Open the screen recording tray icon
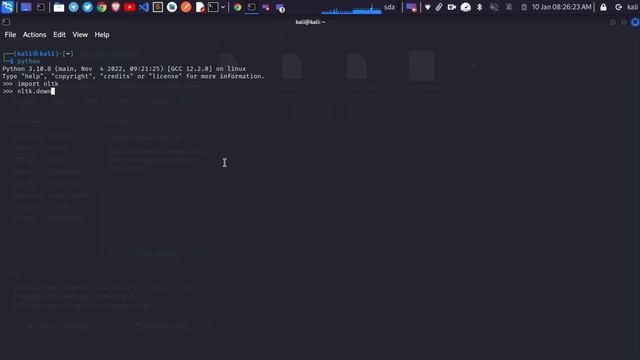Image resolution: width=640 pixels, height=360 pixels. pos(411,7)
